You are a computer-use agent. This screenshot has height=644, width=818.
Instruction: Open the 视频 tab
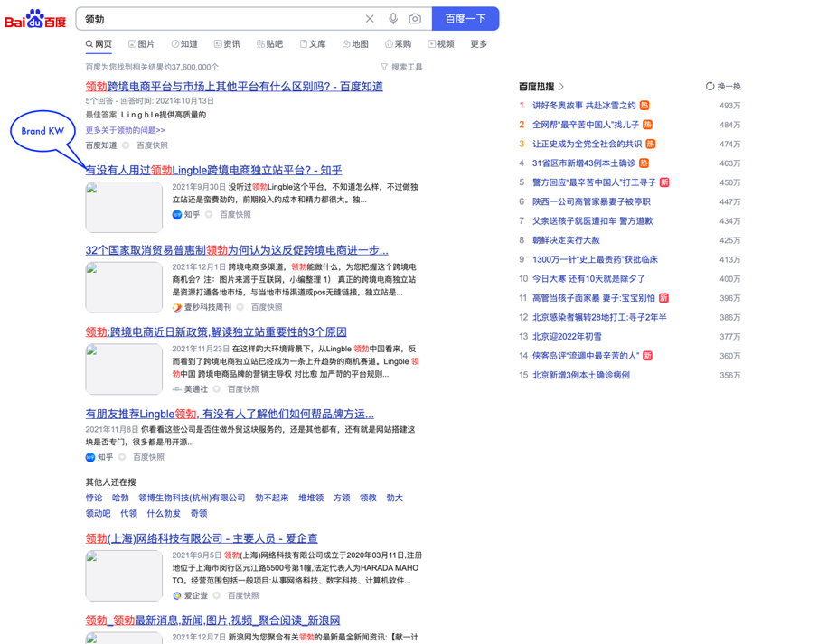pos(441,44)
